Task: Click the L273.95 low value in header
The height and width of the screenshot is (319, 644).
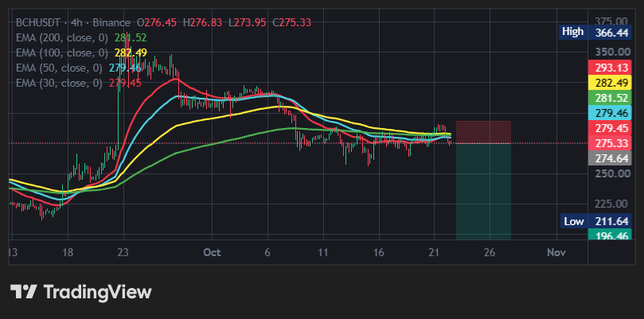Action: [248, 22]
